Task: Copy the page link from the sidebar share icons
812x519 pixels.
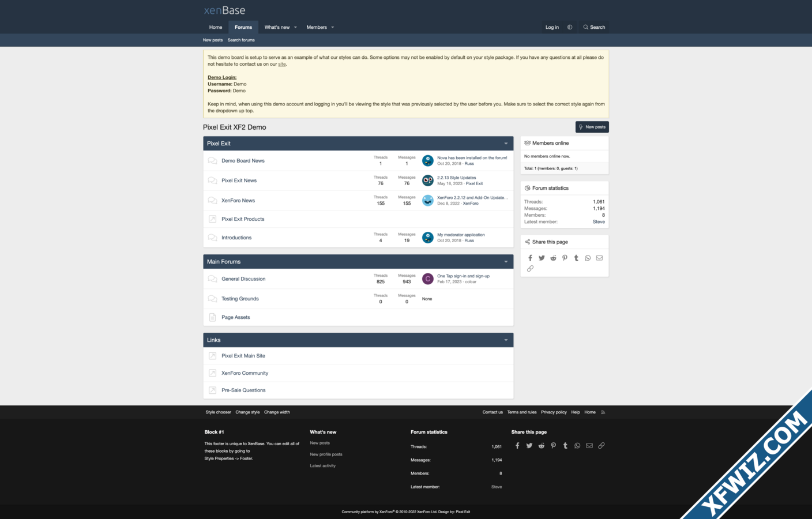Action: point(530,269)
